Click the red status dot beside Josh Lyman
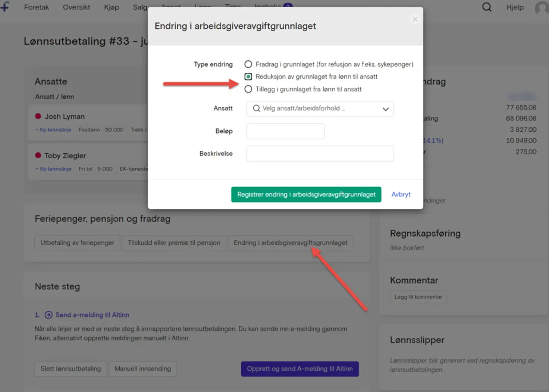549x392 pixels. coord(38,116)
